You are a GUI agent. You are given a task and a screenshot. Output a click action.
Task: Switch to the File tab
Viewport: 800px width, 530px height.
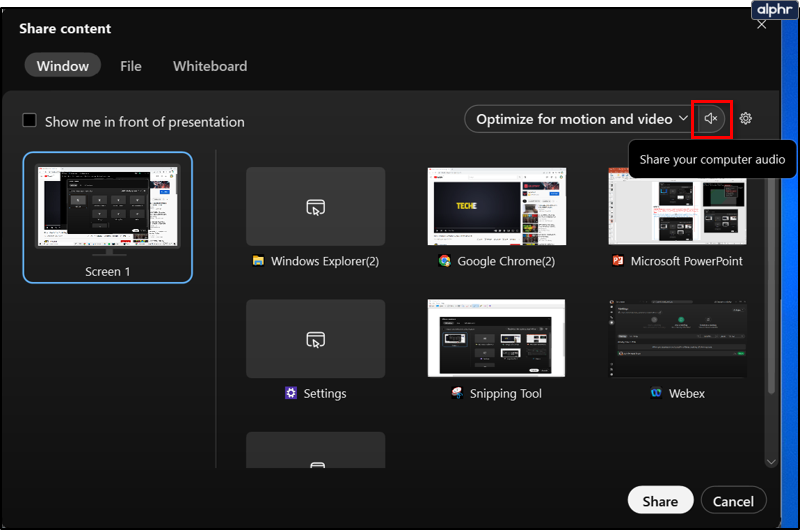coord(131,66)
